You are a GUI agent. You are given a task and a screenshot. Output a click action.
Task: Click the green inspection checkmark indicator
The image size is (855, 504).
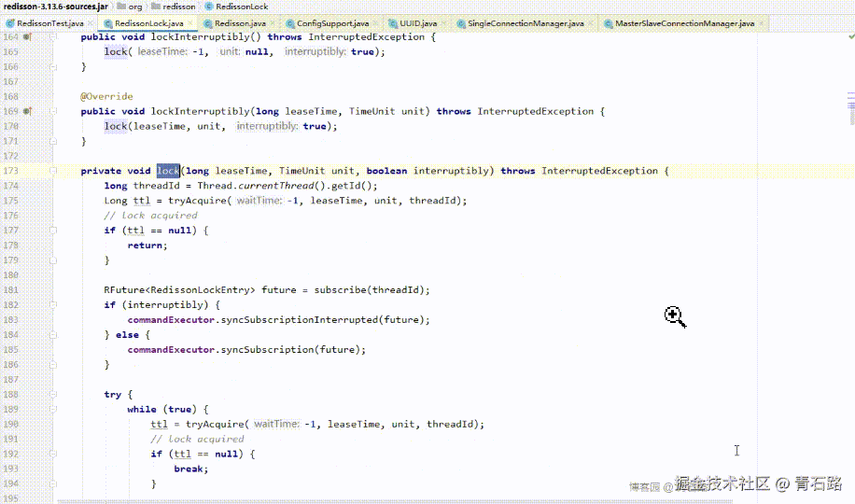coord(851,36)
